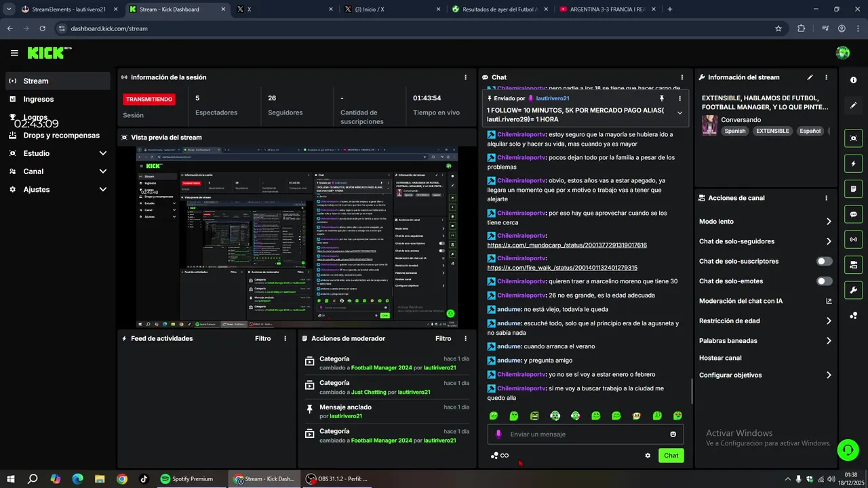
Task: Open three-dot menu on pinned message
Action: tap(680, 98)
